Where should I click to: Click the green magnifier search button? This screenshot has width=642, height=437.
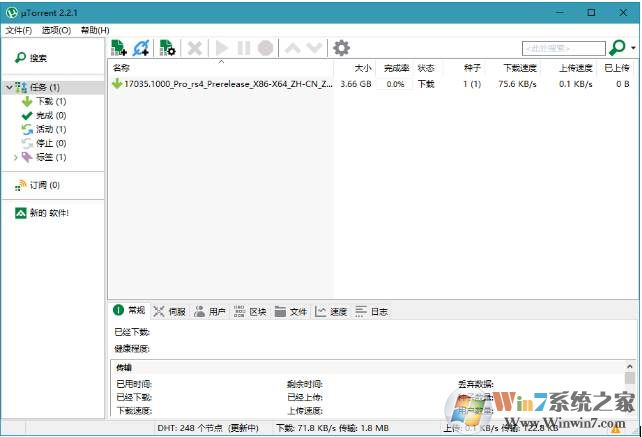pyautogui.click(x=617, y=48)
